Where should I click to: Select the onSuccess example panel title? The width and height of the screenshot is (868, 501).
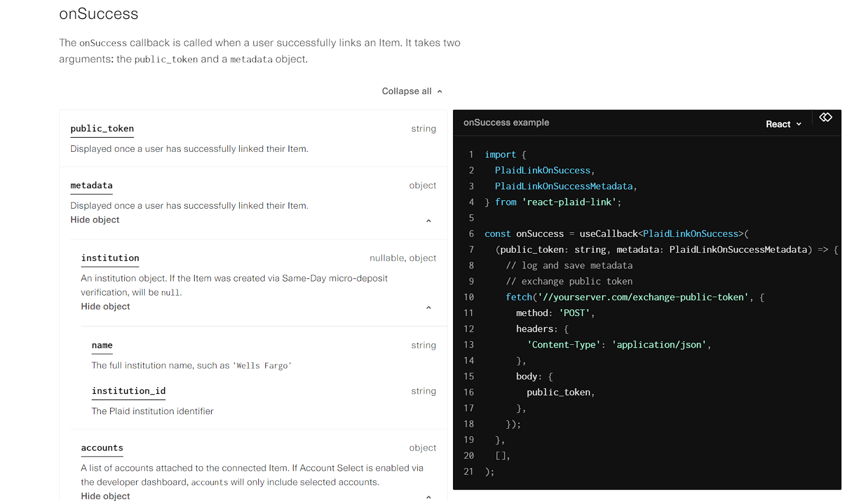tap(506, 123)
